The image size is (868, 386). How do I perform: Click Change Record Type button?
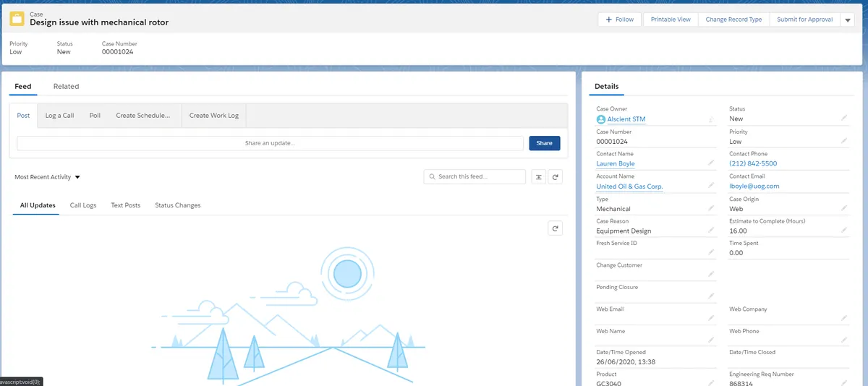(x=733, y=20)
